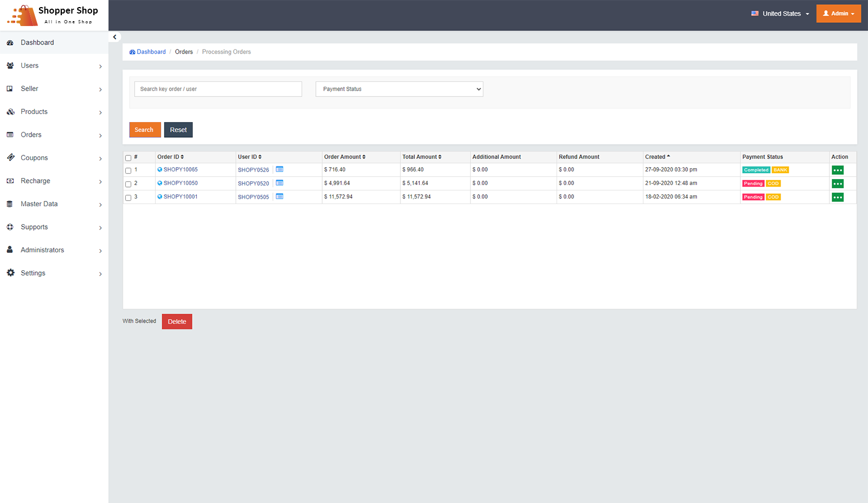Screen dimensions: 868x503
Task: Open the Admin account dropdown
Action: 839,14
